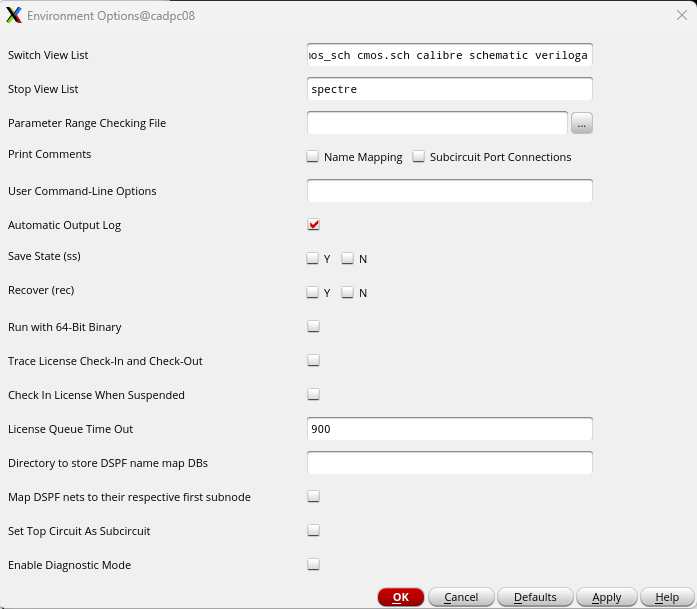Toggle Trace License Check-In and Check-Out
This screenshot has height=609, width=697.
coord(313,361)
